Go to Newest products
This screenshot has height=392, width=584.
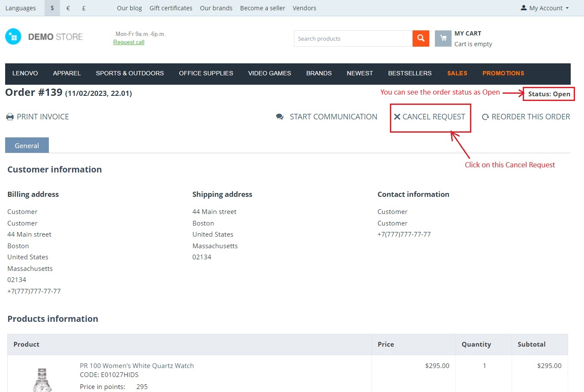tap(360, 73)
